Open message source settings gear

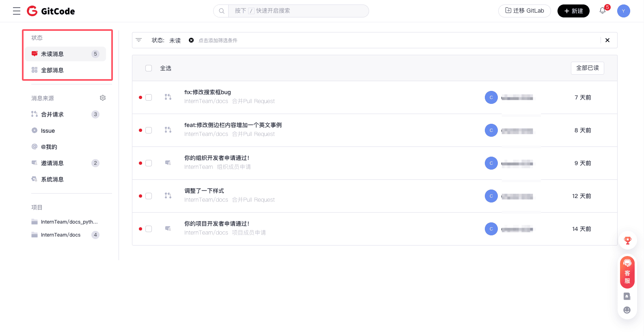103,98
